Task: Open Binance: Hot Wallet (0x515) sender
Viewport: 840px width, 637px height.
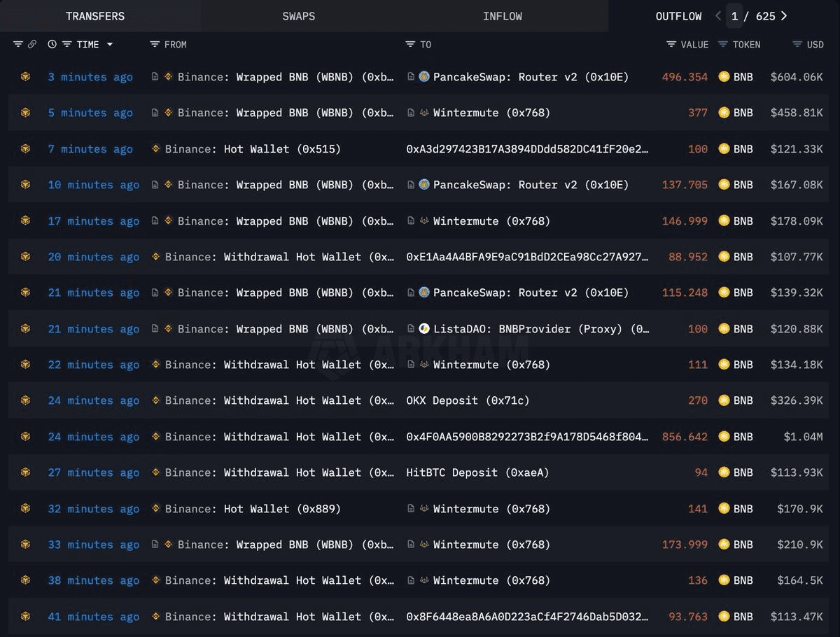Action: (x=252, y=149)
